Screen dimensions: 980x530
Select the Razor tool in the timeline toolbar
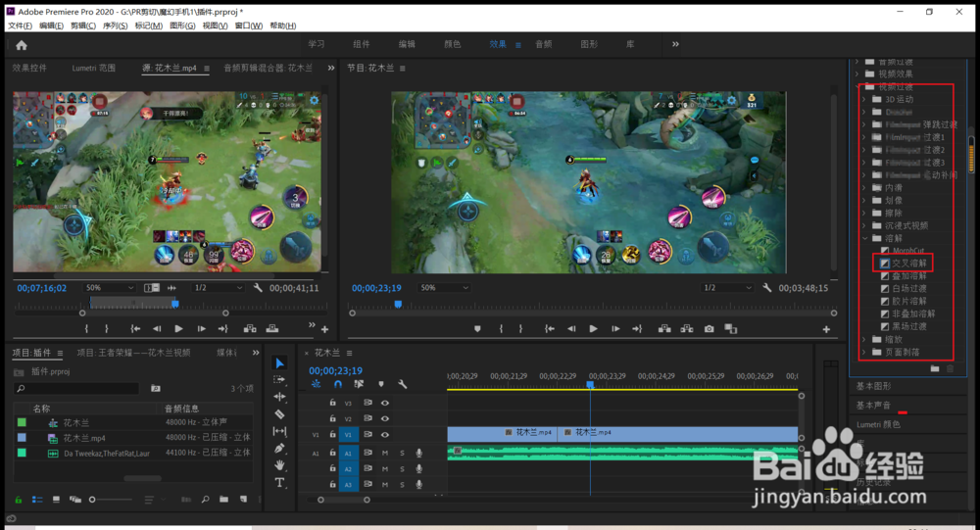click(x=280, y=413)
